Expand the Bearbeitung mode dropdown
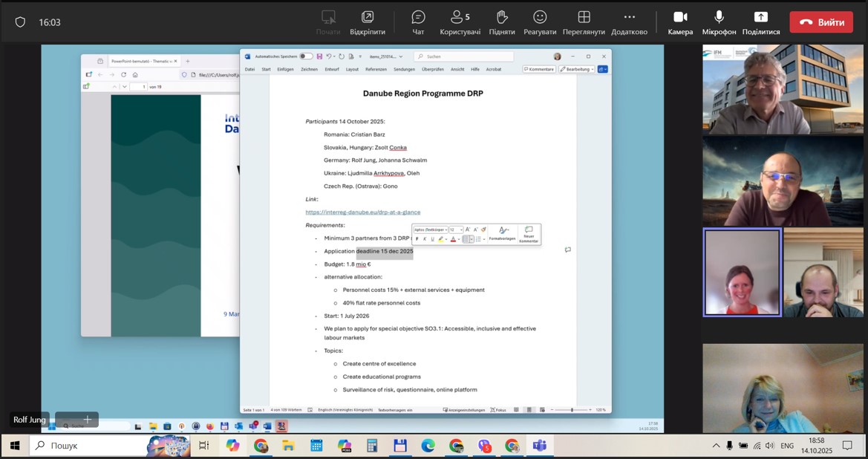The width and height of the screenshot is (868, 459). click(x=577, y=69)
